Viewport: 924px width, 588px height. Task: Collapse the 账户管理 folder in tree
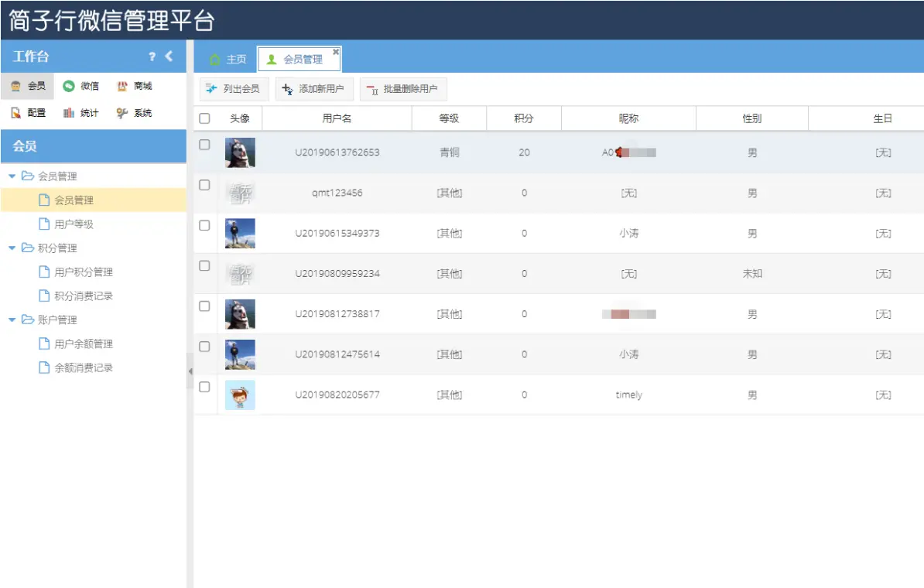click(x=12, y=320)
